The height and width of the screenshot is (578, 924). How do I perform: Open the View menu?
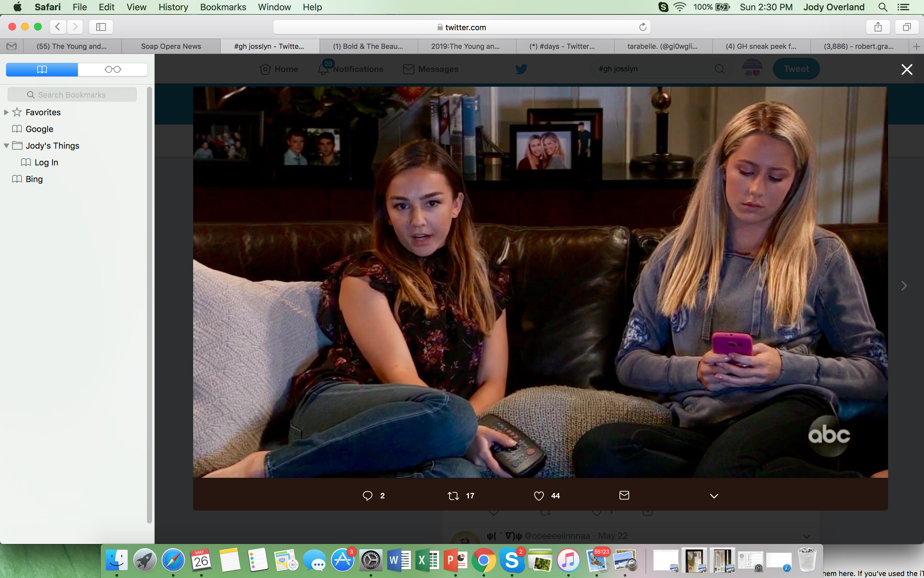click(x=136, y=7)
